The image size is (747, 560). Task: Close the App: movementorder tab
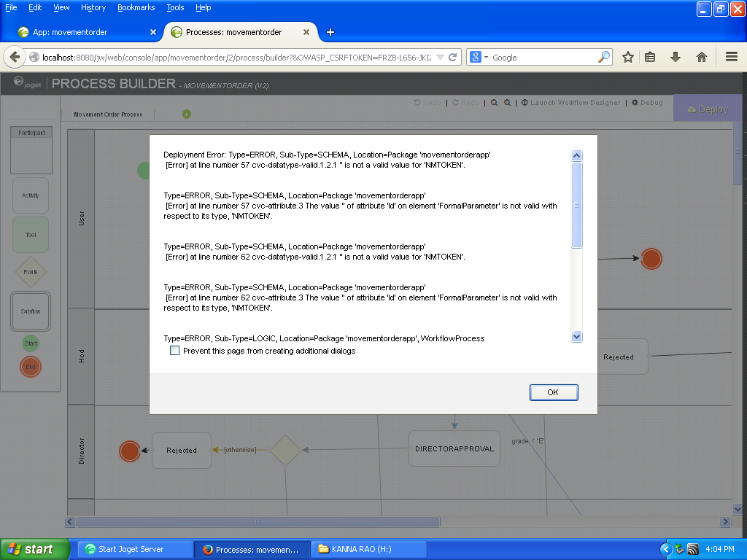[153, 32]
